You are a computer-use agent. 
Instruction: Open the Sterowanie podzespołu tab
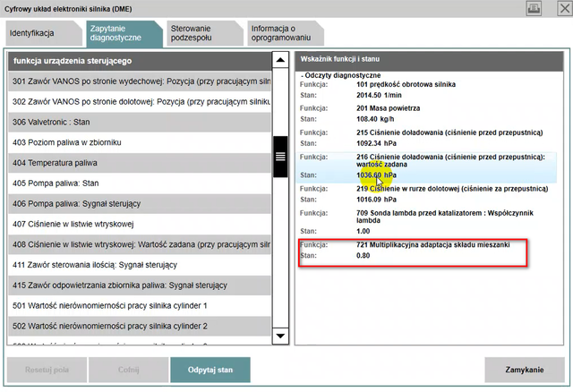[204, 33]
